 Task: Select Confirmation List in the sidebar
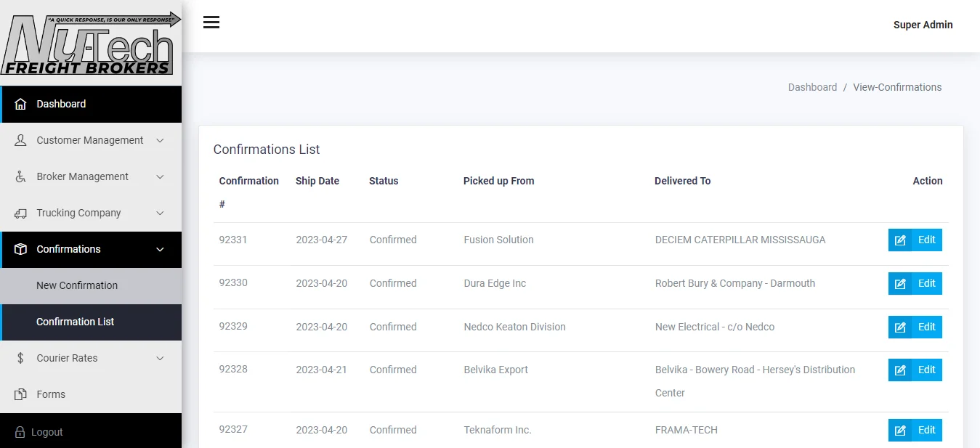[76, 322]
